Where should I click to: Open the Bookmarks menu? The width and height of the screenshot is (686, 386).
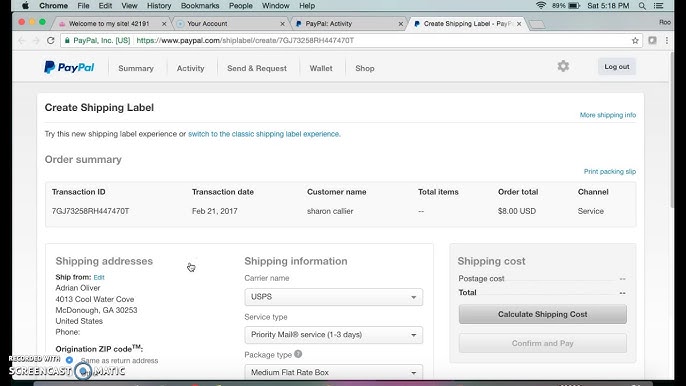click(200, 6)
